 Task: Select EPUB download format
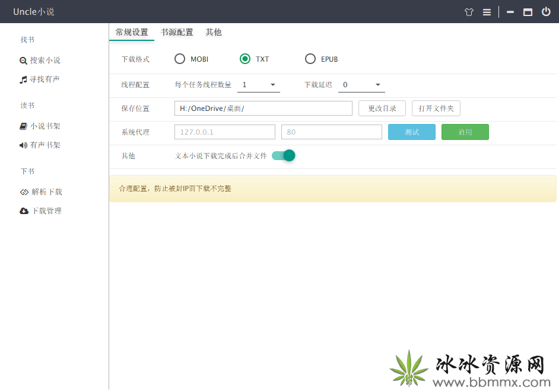pos(321,59)
